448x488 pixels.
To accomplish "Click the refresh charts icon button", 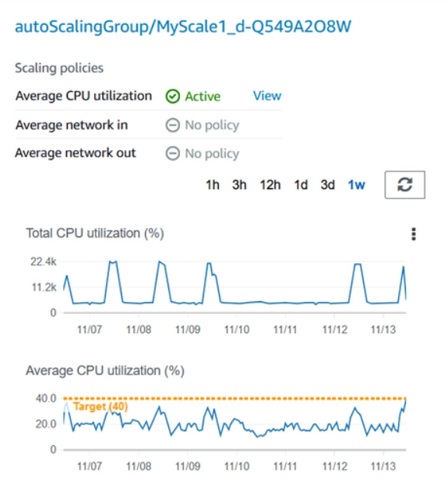I will 404,184.
